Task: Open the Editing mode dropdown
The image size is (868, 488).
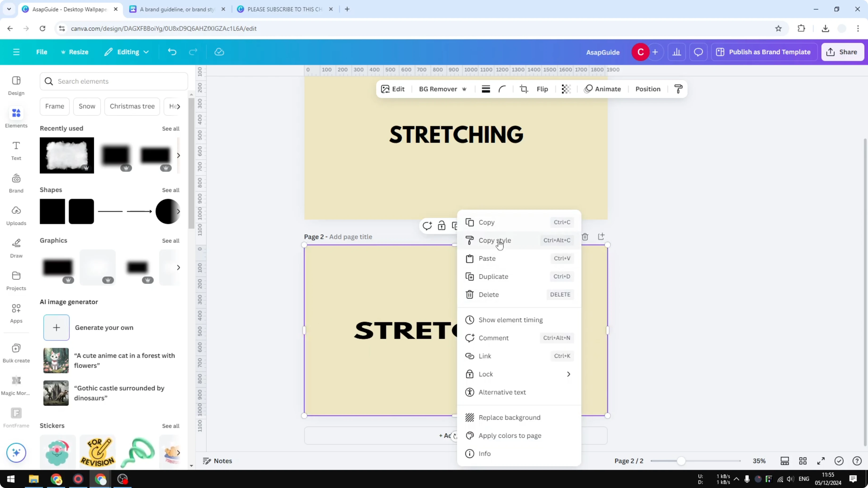Action: click(127, 52)
